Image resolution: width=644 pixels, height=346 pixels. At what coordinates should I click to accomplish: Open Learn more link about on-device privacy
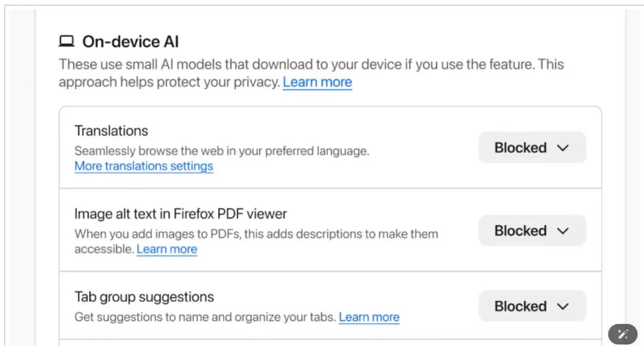pyautogui.click(x=317, y=82)
